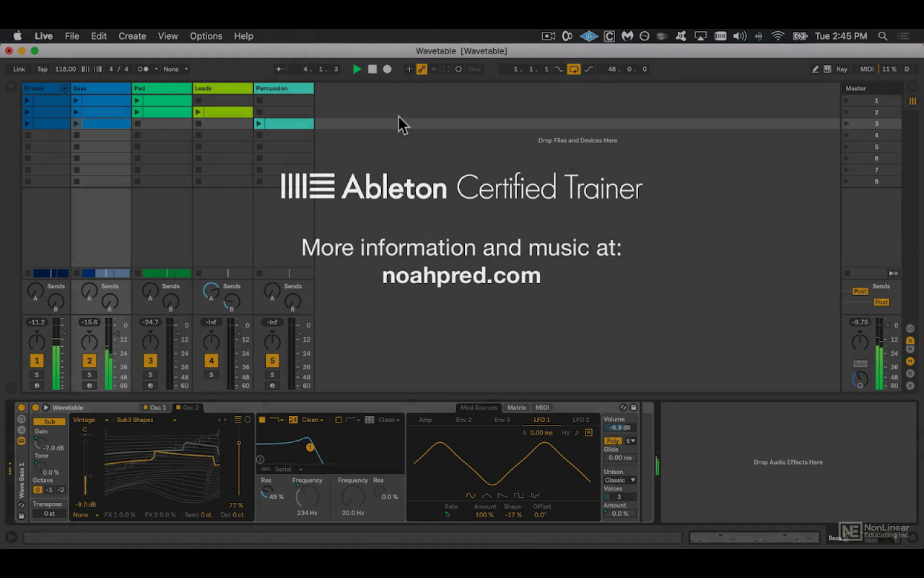Screen dimensions: 924x578
Task: Click the Wi-Fi icon in the menu bar
Action: point(777,36)
